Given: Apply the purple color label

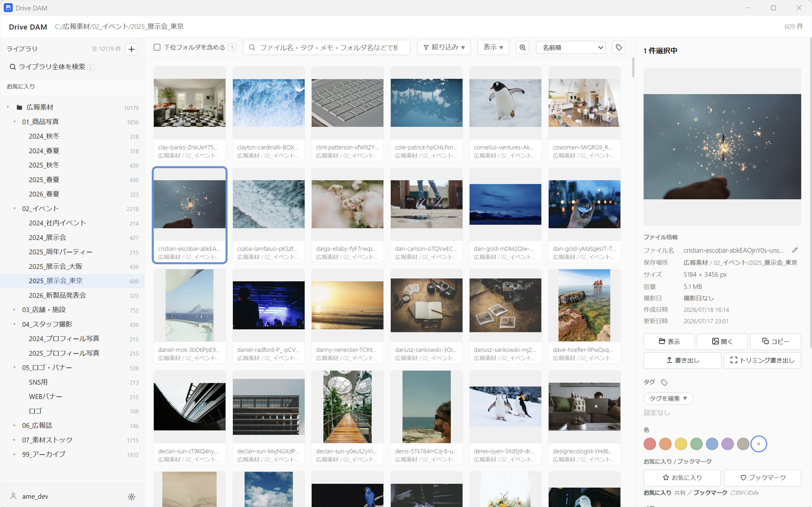Looking at the screenshot, I should (x=727, y=444).
